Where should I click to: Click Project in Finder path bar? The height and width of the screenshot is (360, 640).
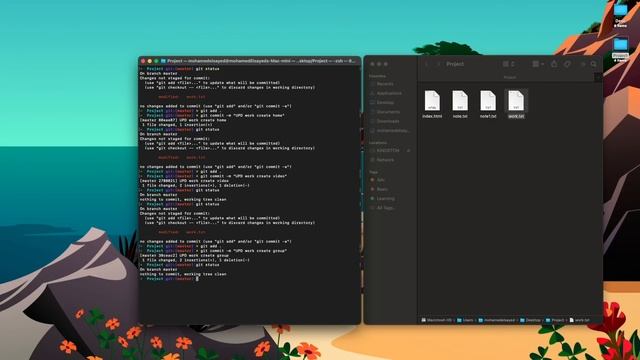(x=555, y=320)
